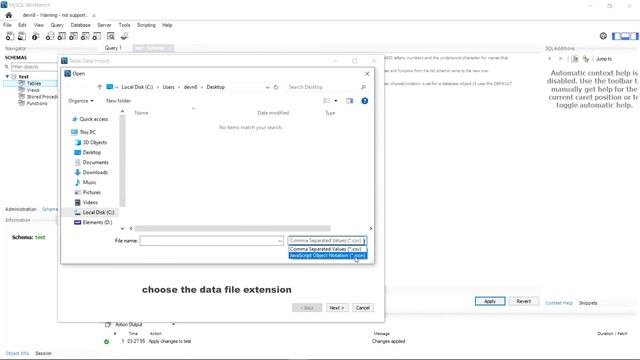Click the help question mark icon in Open dialog

[364, 101]
